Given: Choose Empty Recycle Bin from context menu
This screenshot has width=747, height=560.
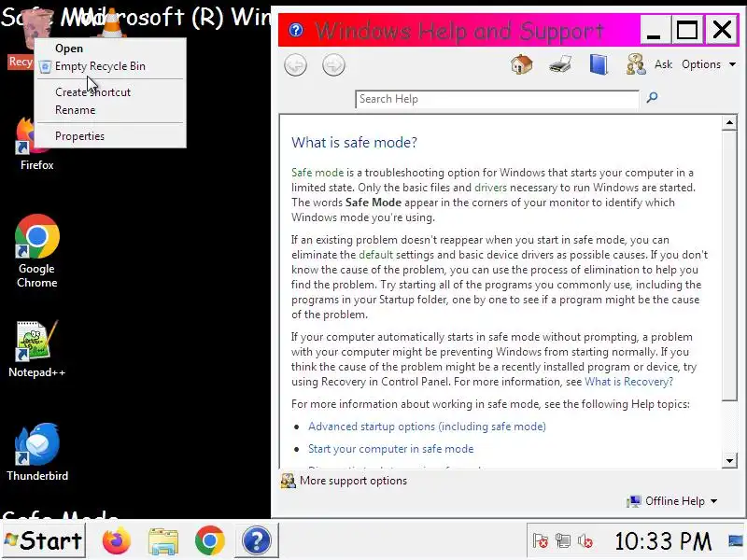Looking at the screenshot, I should pos(110,66).
